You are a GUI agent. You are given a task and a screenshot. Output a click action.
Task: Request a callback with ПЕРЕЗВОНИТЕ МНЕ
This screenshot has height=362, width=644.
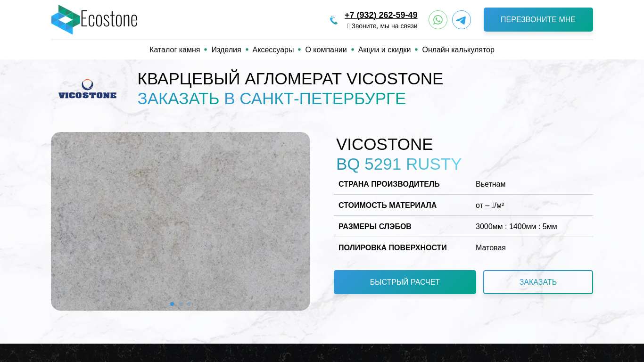point(538,20)
